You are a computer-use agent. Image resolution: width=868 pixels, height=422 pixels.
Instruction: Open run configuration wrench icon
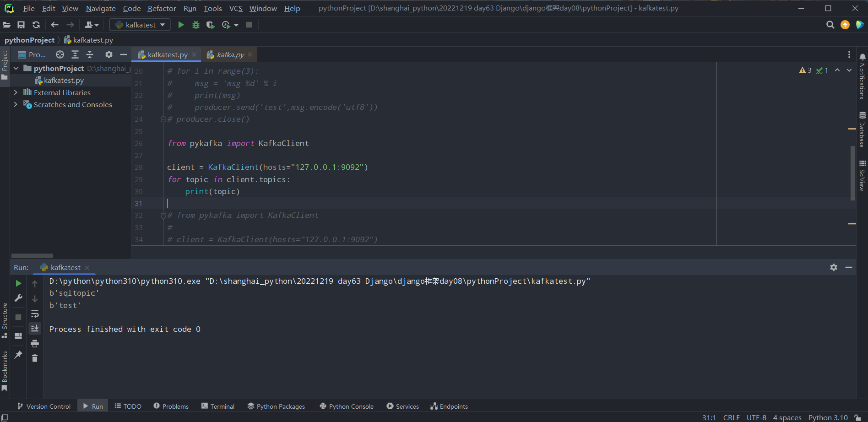[18, 298]
